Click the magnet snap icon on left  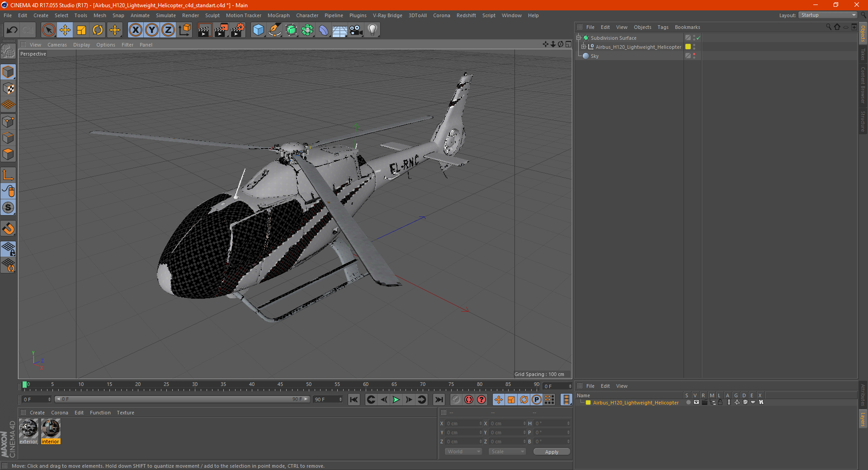coord(8,229)
